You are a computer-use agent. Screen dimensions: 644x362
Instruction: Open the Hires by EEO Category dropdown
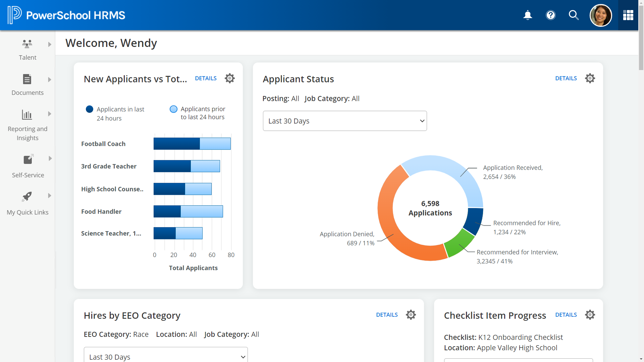click(166, 356)
